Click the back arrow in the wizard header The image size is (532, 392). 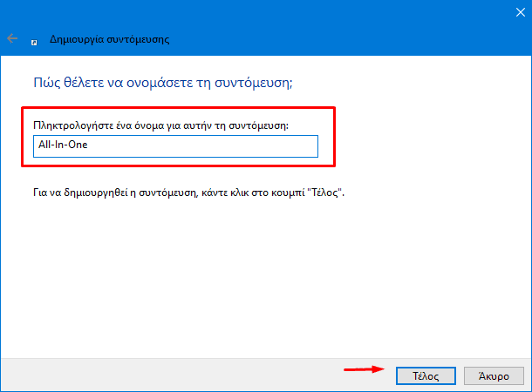click(x=12, y=38)
